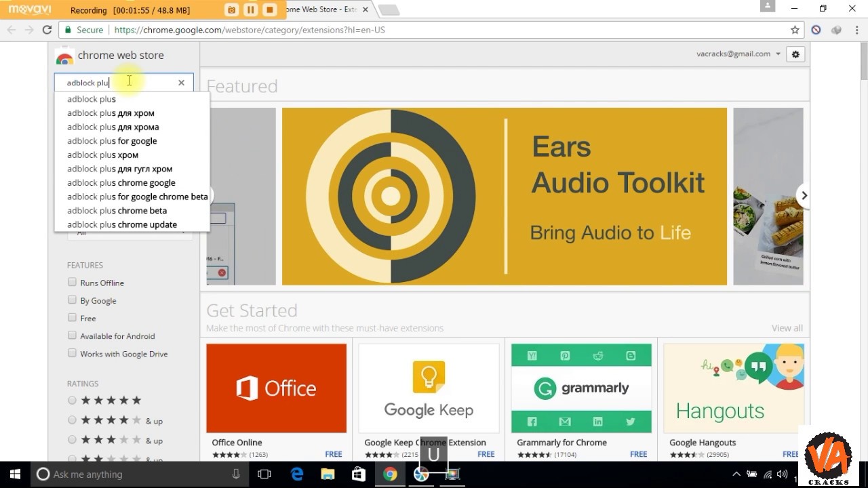Open Google Hangouts extension tile
Image resolution: width=868 pixels, height=488 pixels.
coord(734,388)
